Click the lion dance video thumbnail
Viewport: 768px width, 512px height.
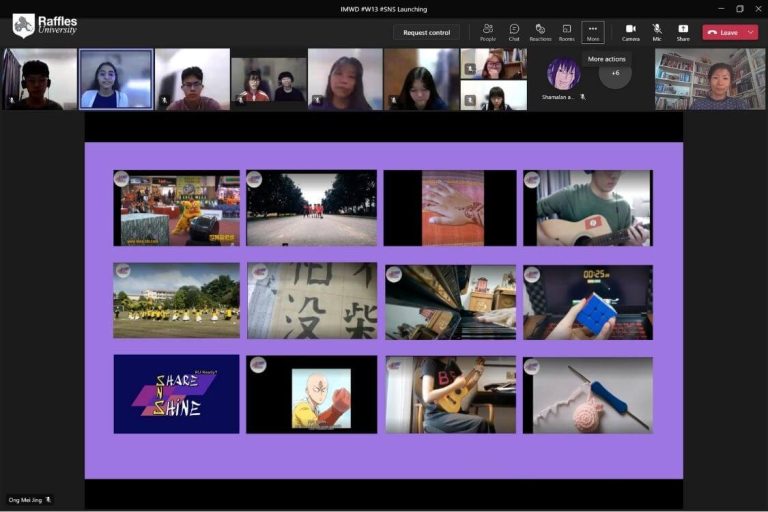[x=176, y=208]
